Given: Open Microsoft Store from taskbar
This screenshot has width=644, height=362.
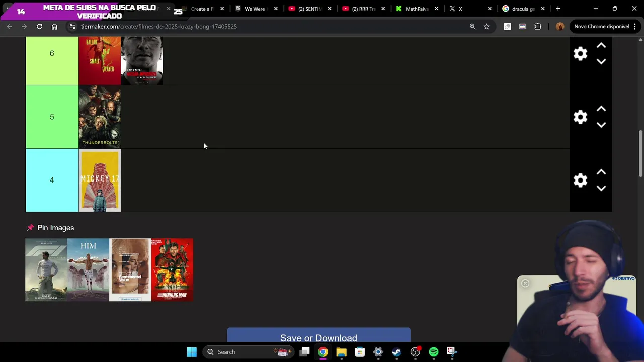Looking at the screenshot, I should tap(360, 352).
